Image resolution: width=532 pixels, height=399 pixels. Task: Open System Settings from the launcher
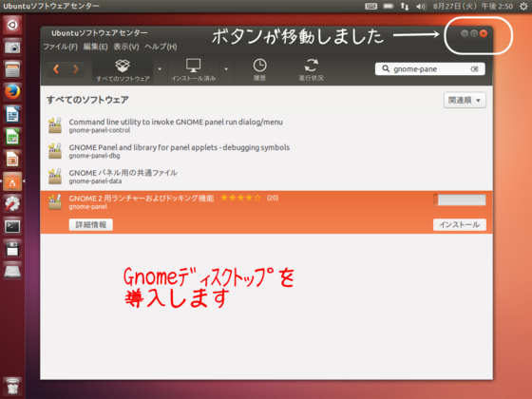coord(12,203)
